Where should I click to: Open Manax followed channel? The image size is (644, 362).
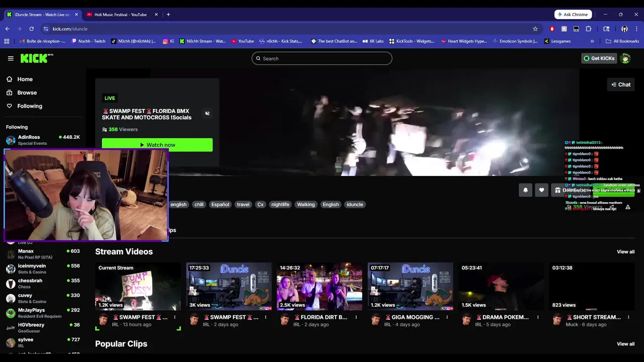pyautogui.click(x=43, y=254)
